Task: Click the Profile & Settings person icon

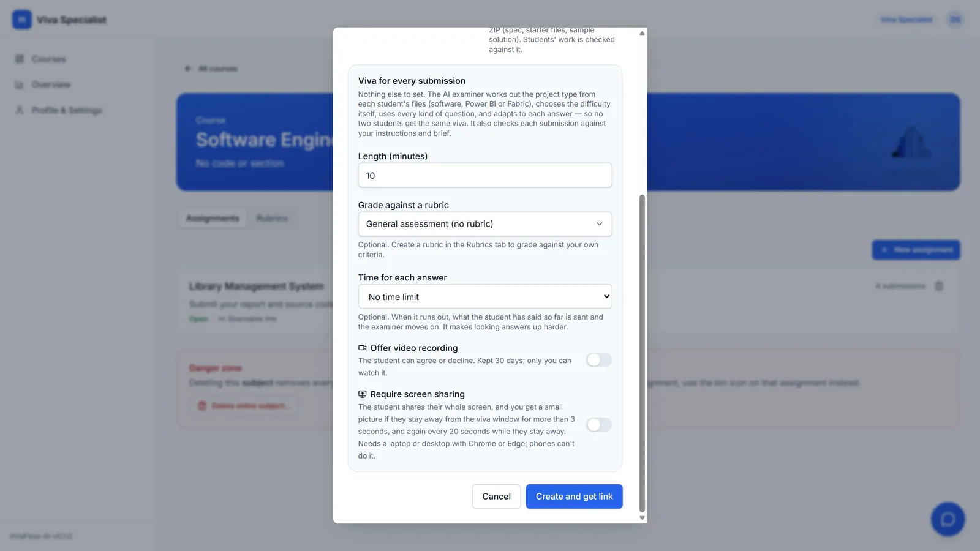Action: (20, 110)
